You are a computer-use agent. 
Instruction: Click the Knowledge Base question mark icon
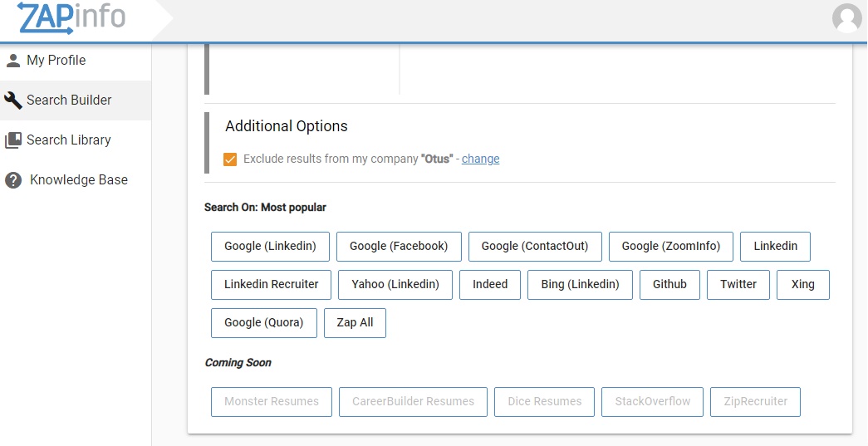[13, 180]
